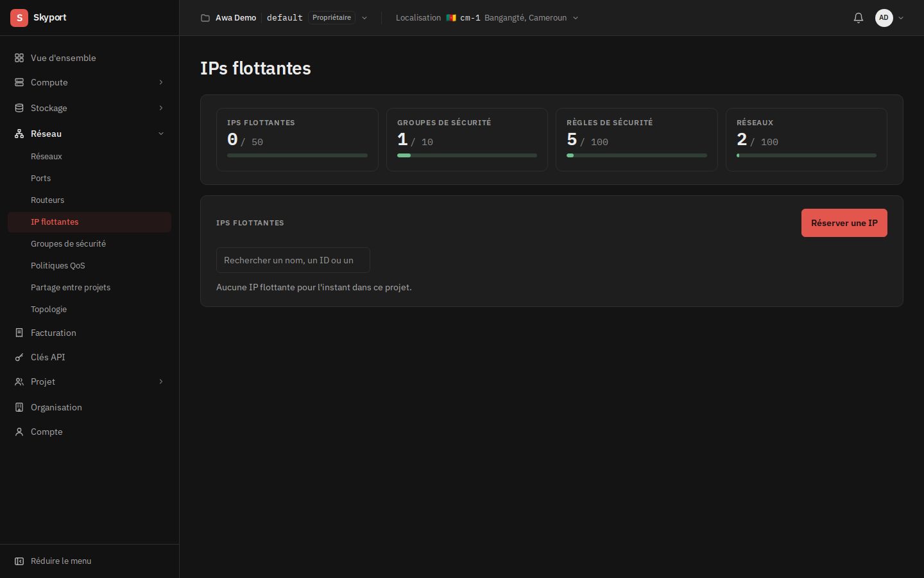Click Réserver une IP button
This screenshot has width=924, height=578.
844,223
